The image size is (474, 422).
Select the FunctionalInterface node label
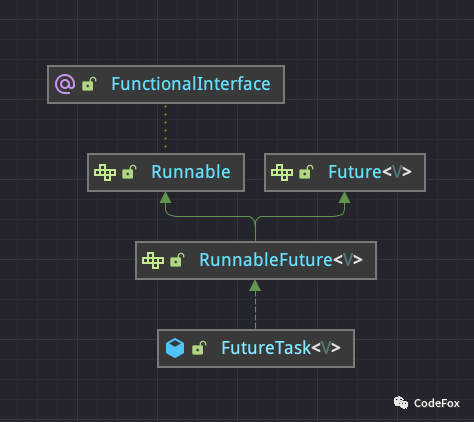191,84
